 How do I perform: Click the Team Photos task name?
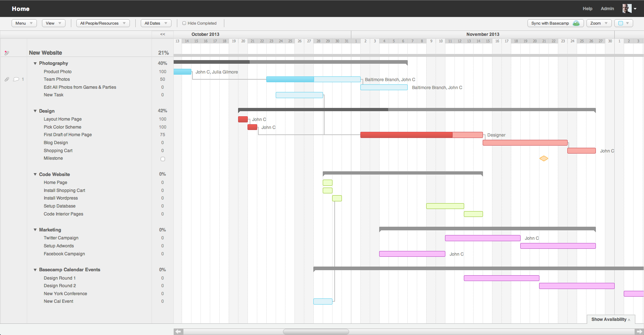[x=57, y=79]
